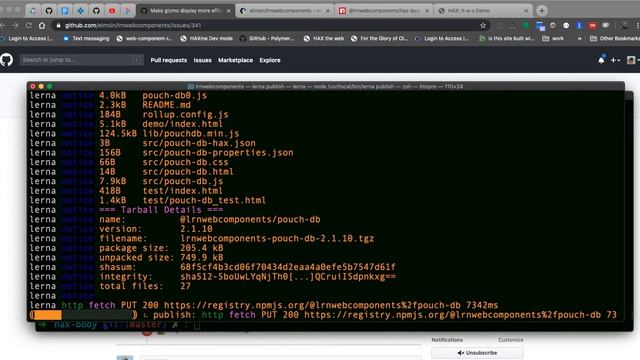Click the address bar URL field
This screenshot has height=360, width=640.
pyautogui.click(x=269, y=25)
